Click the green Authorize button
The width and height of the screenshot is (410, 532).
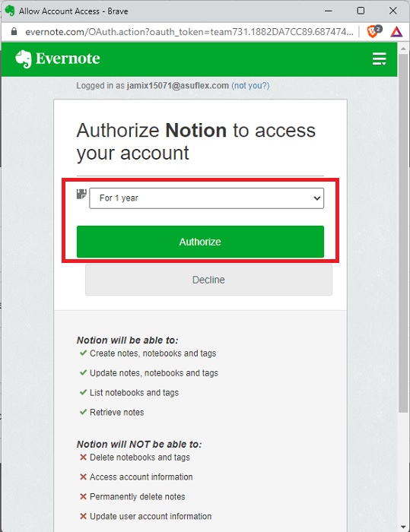tap(200, 242)
